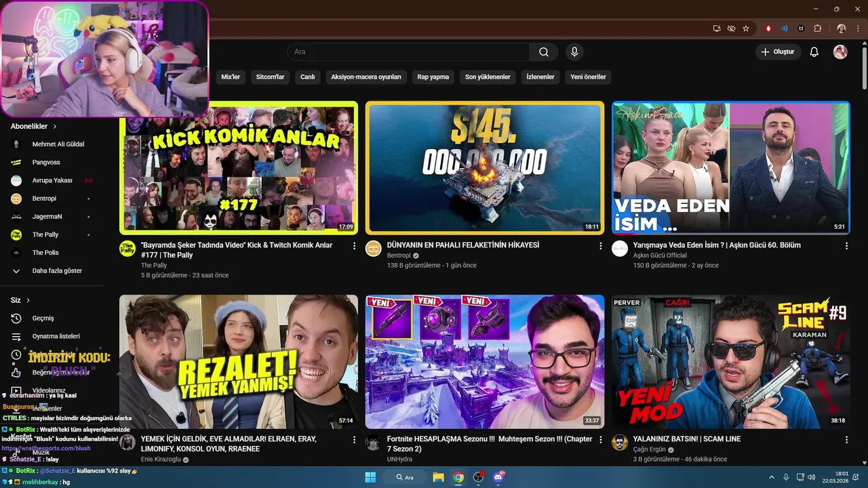Open Oynatma listeleri playlists icon

click(x=16, y=336)
